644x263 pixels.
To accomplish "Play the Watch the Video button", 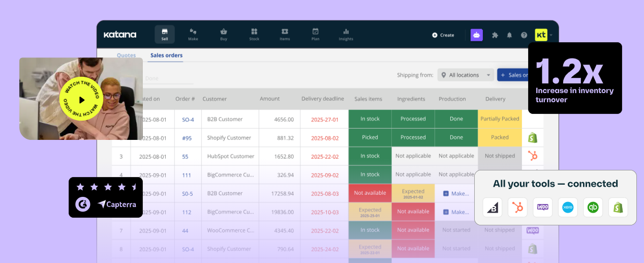I will coord(81,100).
